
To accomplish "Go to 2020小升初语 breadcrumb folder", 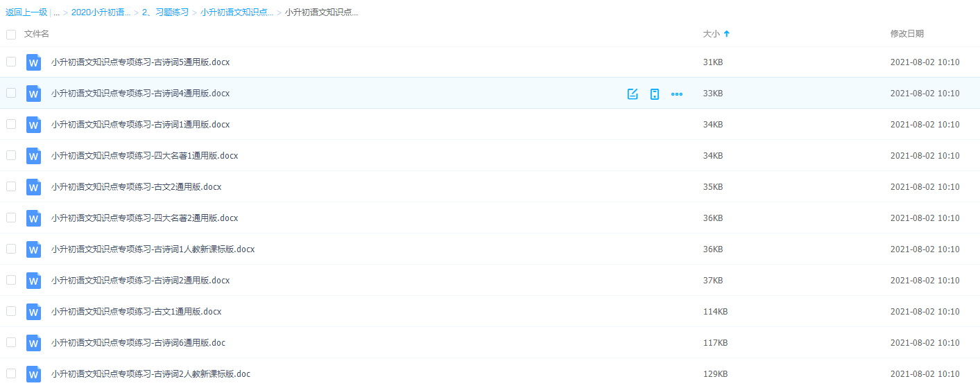I will [x=101, y=12].
